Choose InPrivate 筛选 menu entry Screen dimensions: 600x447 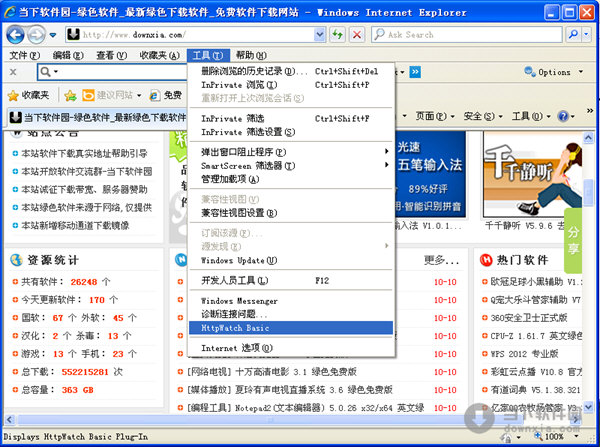tap(291, 119)
